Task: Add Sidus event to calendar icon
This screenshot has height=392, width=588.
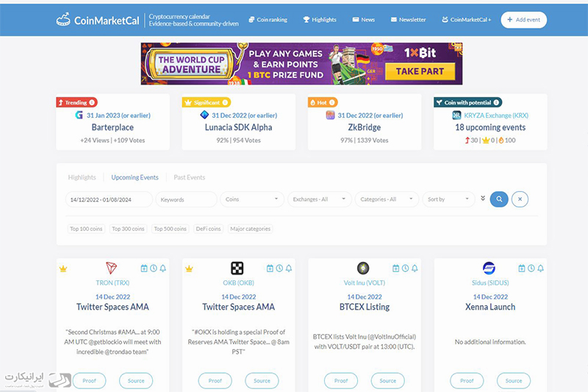Action: (522, 268)
